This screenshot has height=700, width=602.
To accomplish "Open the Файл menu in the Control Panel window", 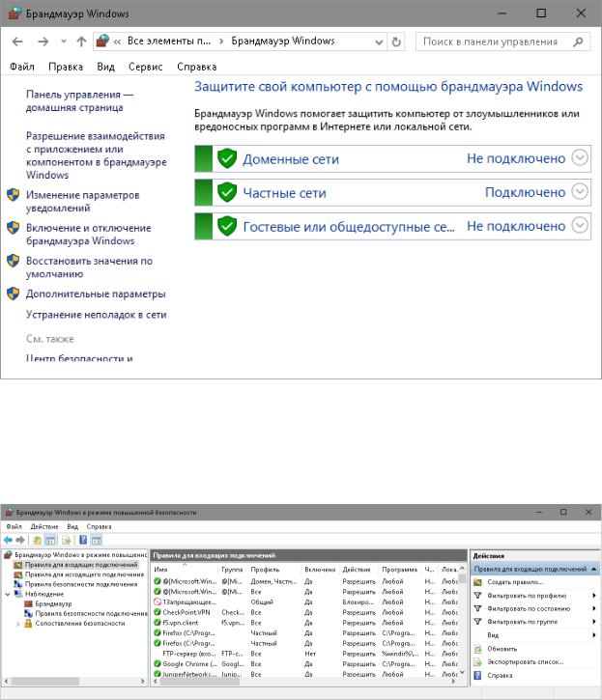I will (x=22, y=67).
